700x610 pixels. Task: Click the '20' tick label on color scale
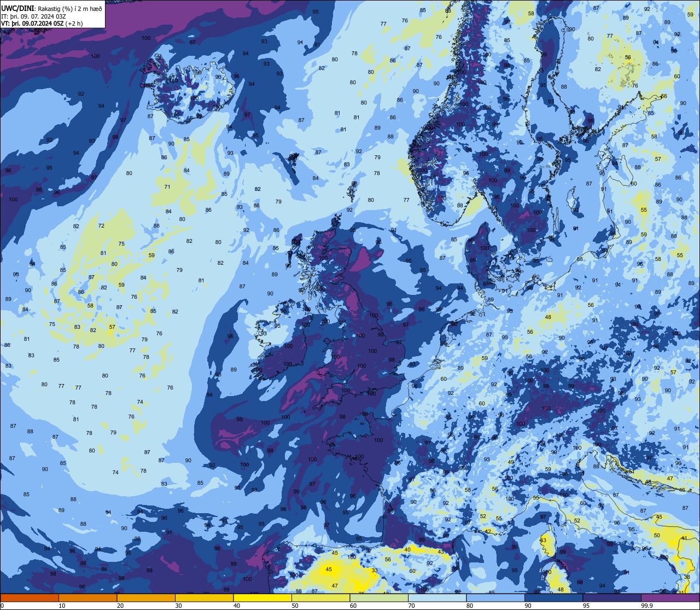pos(120,606)
